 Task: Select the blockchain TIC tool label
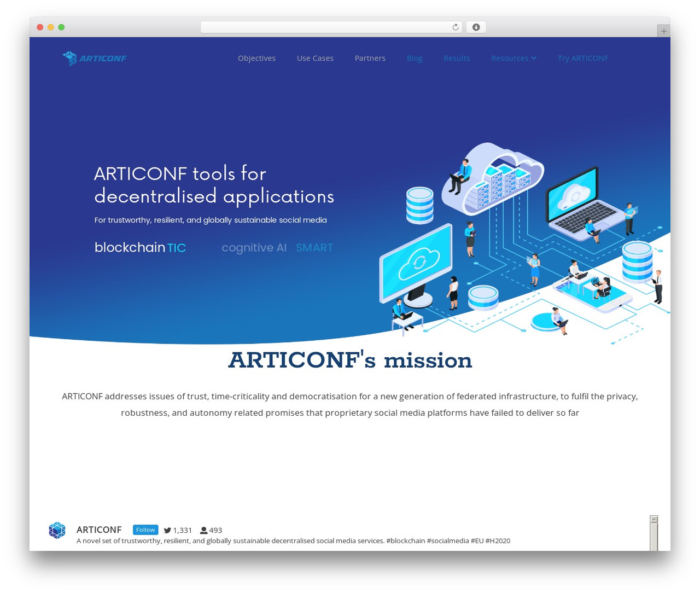(140, 247)
